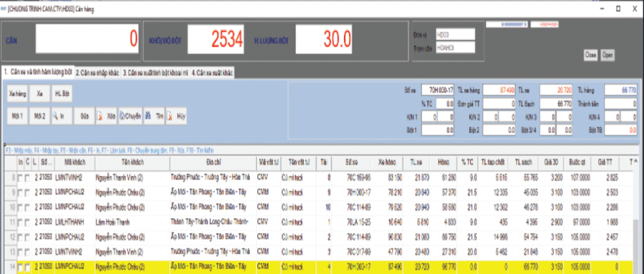Toggle the C checkbox in row 11
Image resolution: width=644 pixels, height=274 pixels.
pos(27,221)
